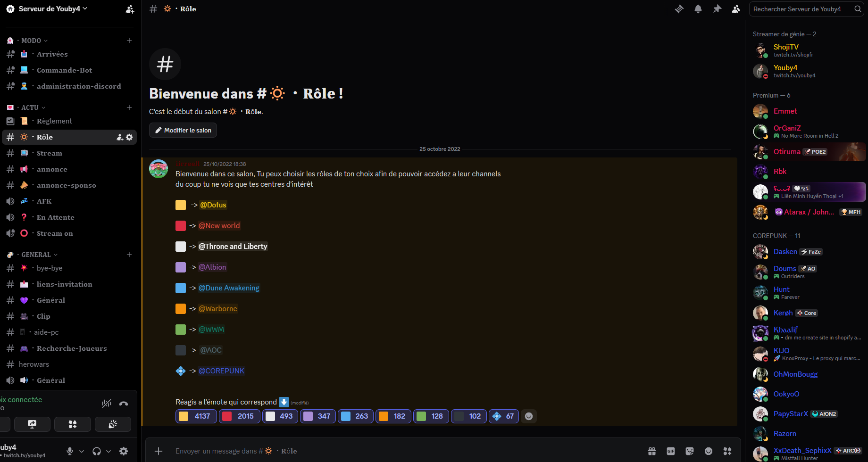The width and height of the screenshot is (868, 462).
Task: Open user settings gear
Action: pyautogui.click(x=124, y=451)
